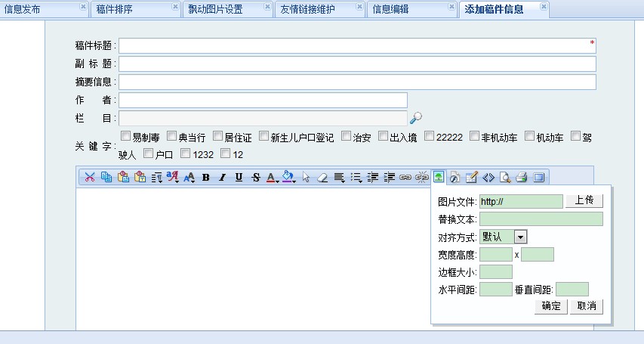
Task: Click the 图片文件 URL input field
Action: click(x=521, y=201)
